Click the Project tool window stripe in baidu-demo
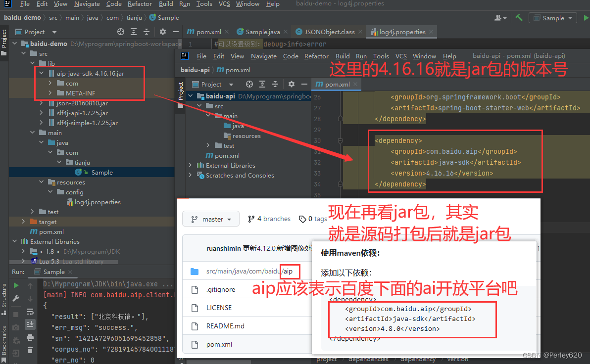The height and width of the screenshot is (364, 590). 4,42
